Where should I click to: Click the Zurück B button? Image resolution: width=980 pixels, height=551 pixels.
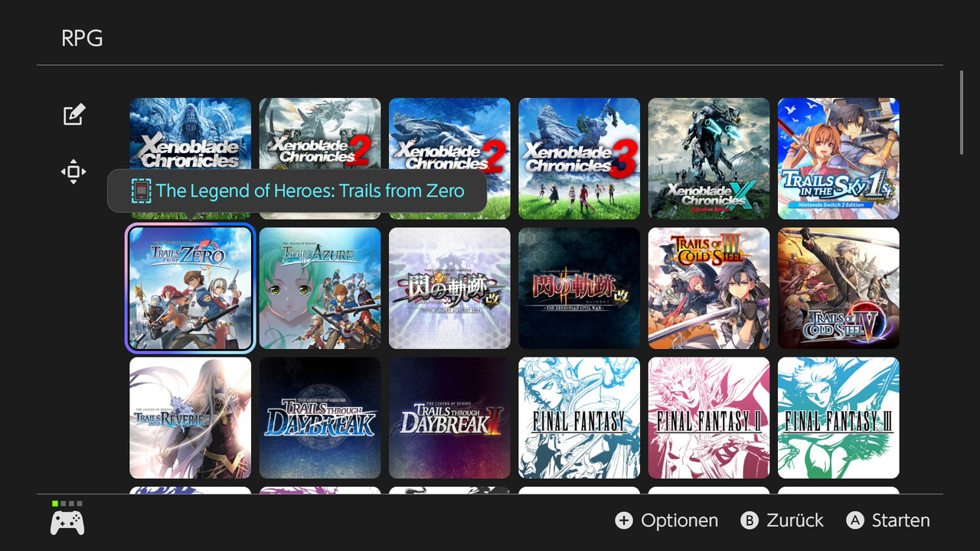(x=782, y=520)
